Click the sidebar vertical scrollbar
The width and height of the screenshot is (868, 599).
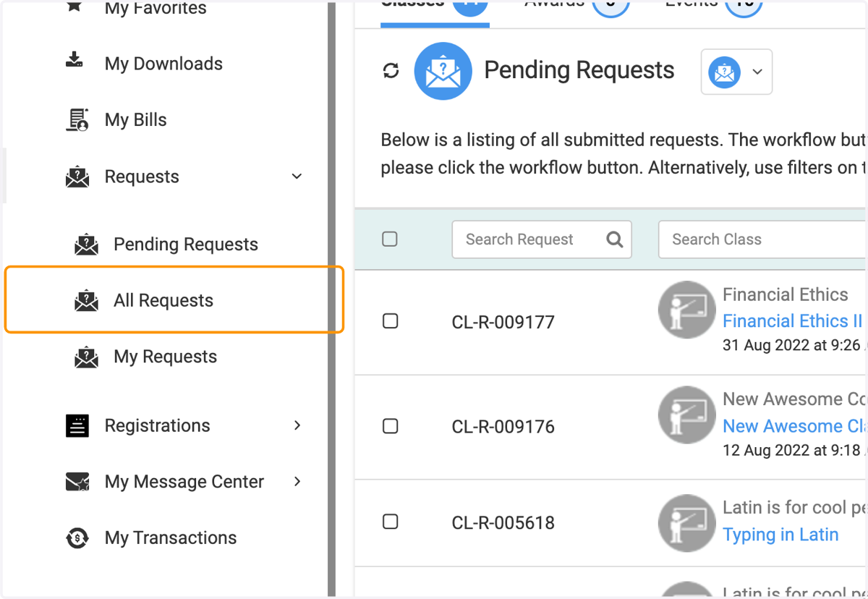point(331,299)
